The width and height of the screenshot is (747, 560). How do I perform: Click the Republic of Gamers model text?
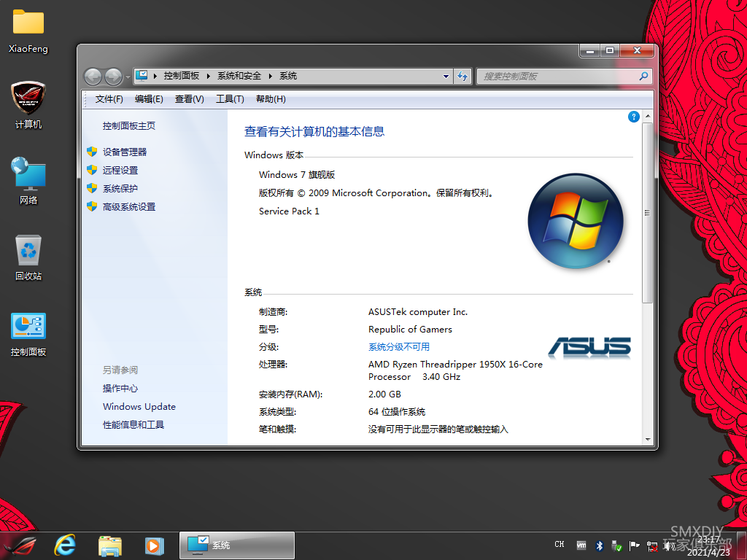[410, 330]
